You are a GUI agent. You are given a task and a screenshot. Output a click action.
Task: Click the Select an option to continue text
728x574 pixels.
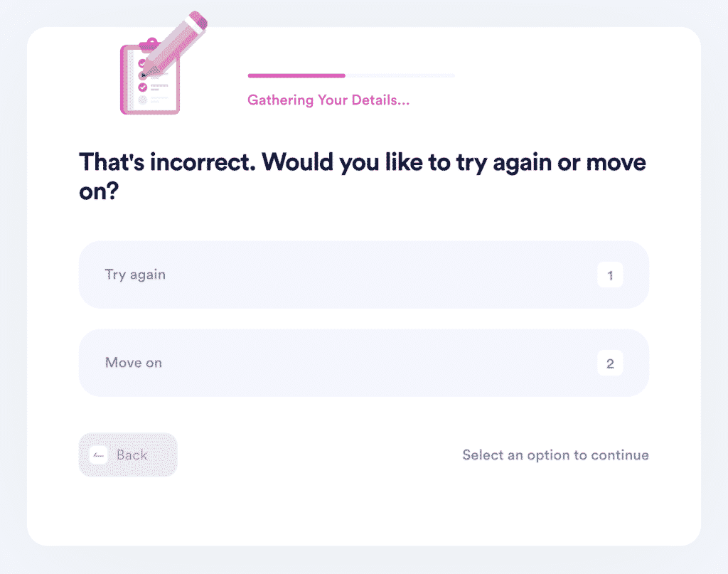pos(555,455)
